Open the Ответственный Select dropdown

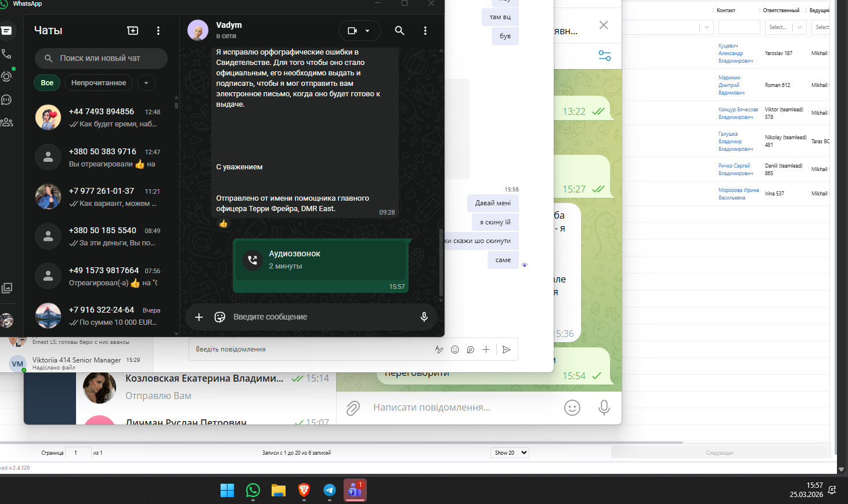pyautogui.click(x=785, y=27)
